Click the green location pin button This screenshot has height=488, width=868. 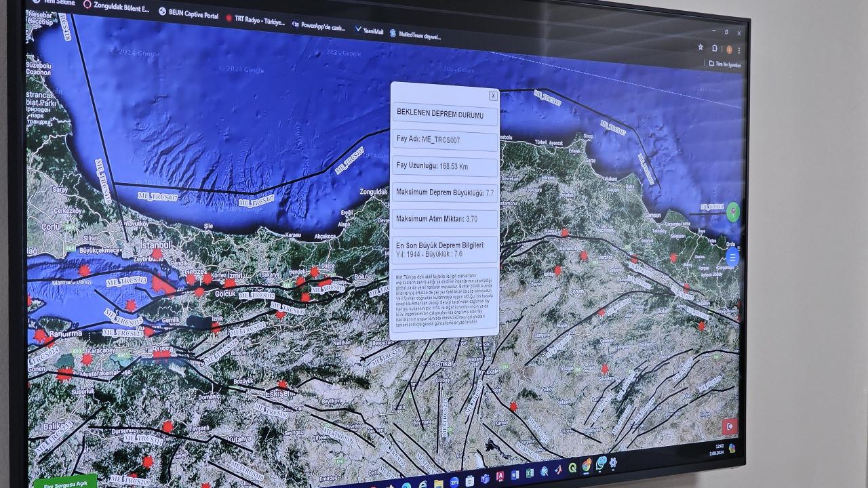732,211
